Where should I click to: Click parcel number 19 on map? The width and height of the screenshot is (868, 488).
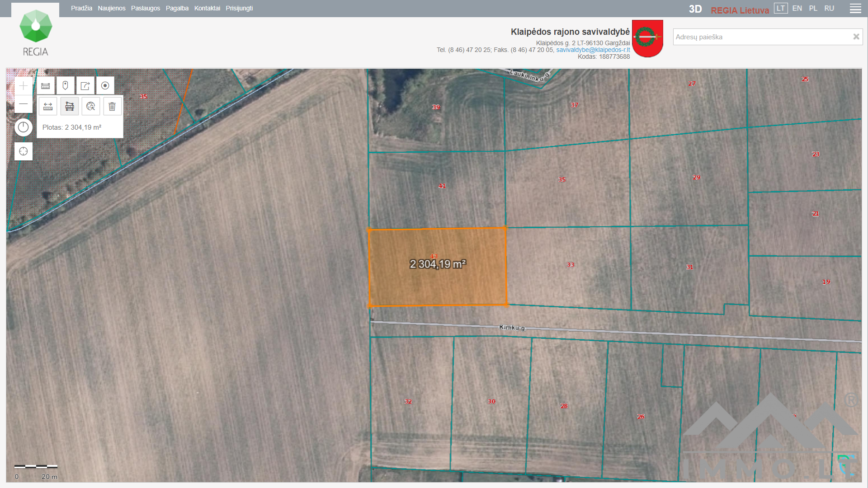826,282
